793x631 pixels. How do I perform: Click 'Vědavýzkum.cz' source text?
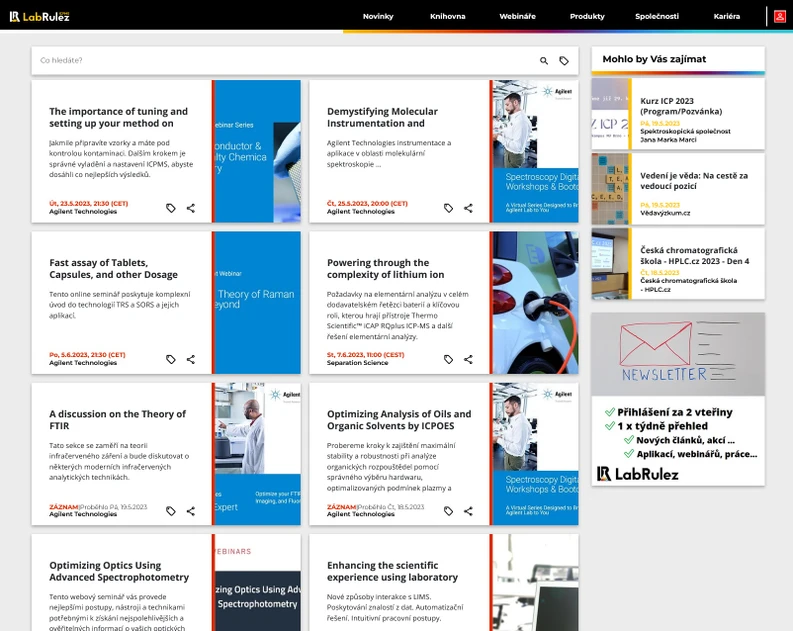(x=665, y=213)
